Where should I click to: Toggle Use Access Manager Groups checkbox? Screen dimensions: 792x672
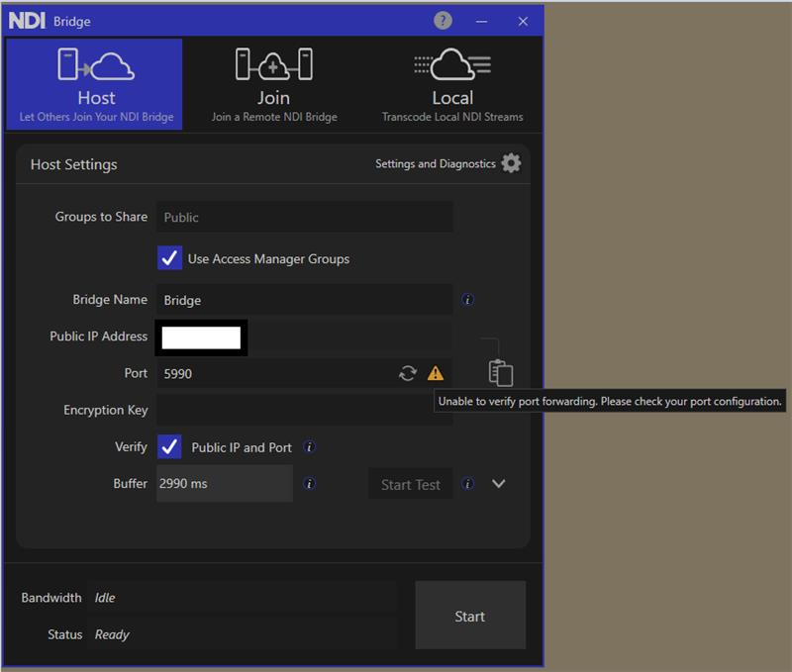pyautogui.click(x=169, y=258)
